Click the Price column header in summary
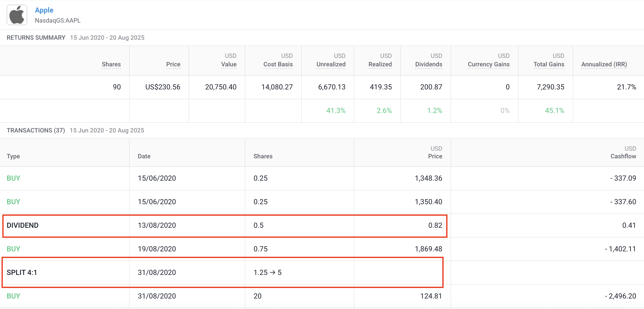644x309 pixels. pos(173,64)
